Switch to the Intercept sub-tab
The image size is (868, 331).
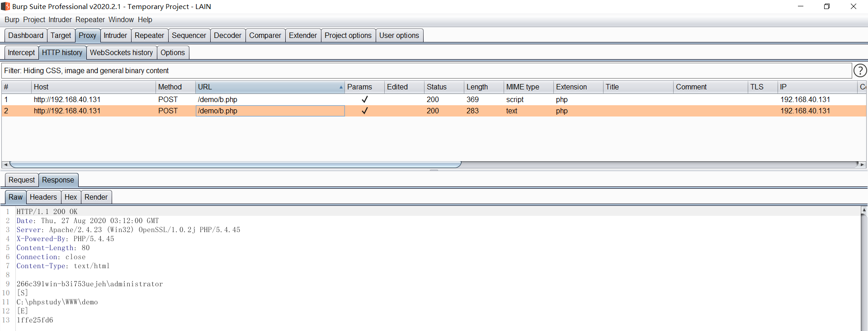coord(21,52)
